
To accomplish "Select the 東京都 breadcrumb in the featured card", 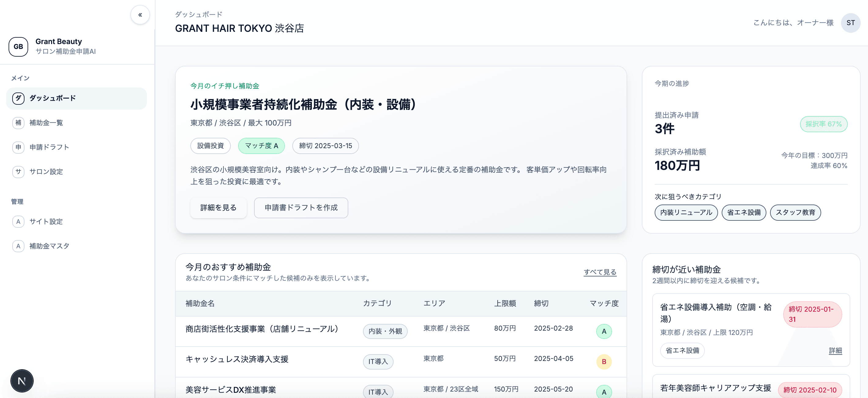I will [201, 123].
